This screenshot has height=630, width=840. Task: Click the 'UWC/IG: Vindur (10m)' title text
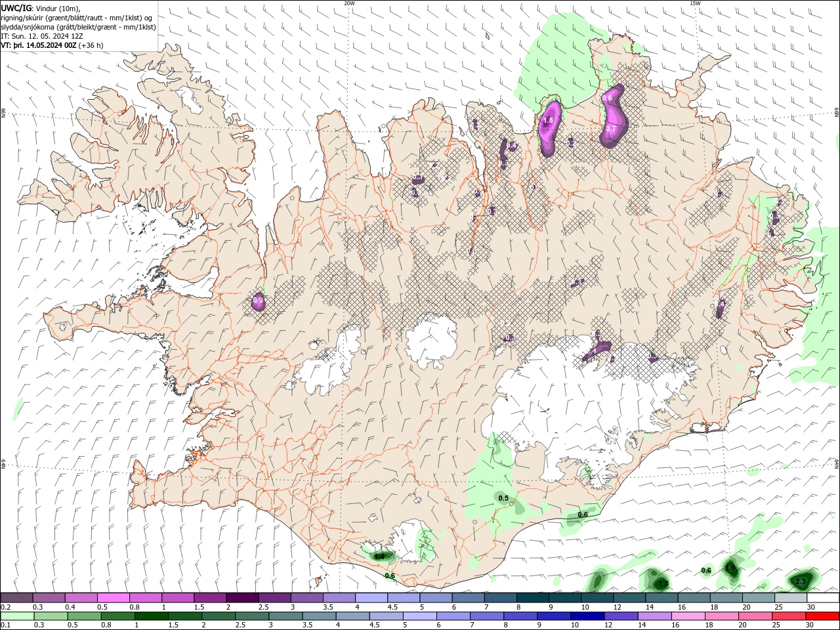(41, 8)
